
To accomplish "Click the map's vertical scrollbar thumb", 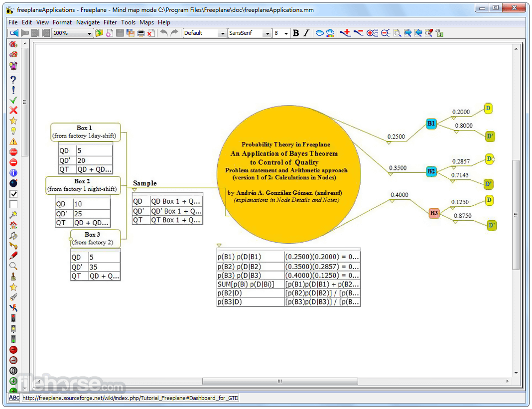I will pyautogui.click(x=516, y=215).
